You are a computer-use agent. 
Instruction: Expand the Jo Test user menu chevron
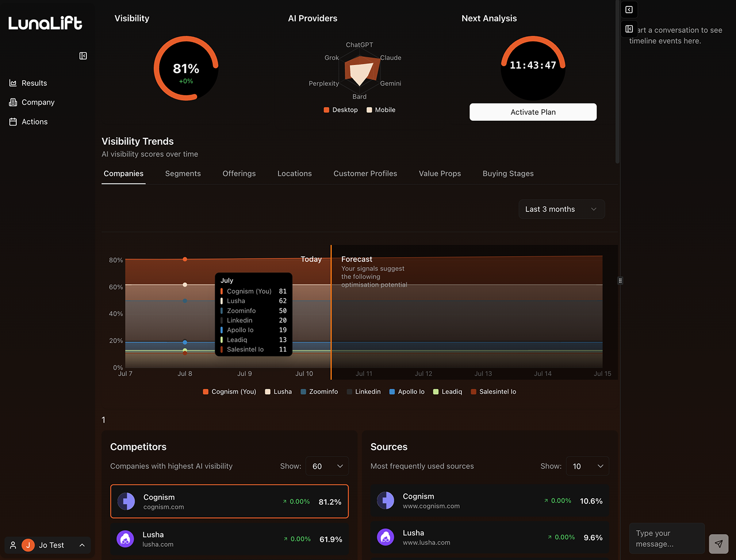pos(82,545)
